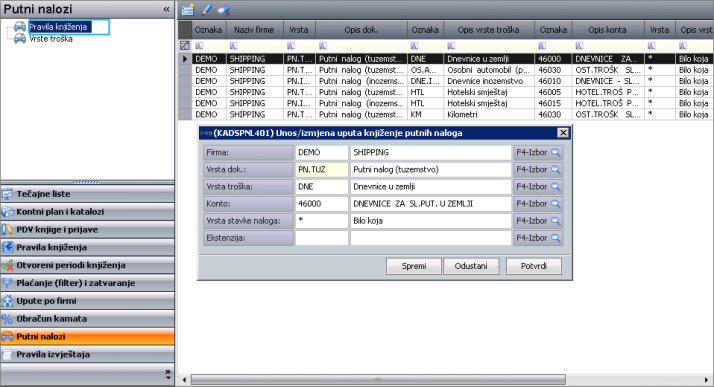Screen dimensions: 714x387
Task: Click the Upute po firmi house icon
Action: pyautogui.click(x=7, y=300)
